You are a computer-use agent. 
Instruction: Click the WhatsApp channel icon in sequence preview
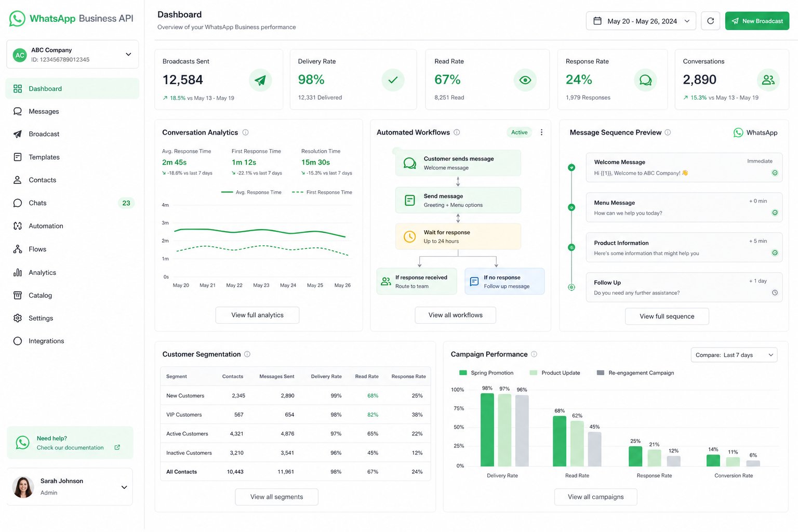pyautogui.click(x=738, y=132)
